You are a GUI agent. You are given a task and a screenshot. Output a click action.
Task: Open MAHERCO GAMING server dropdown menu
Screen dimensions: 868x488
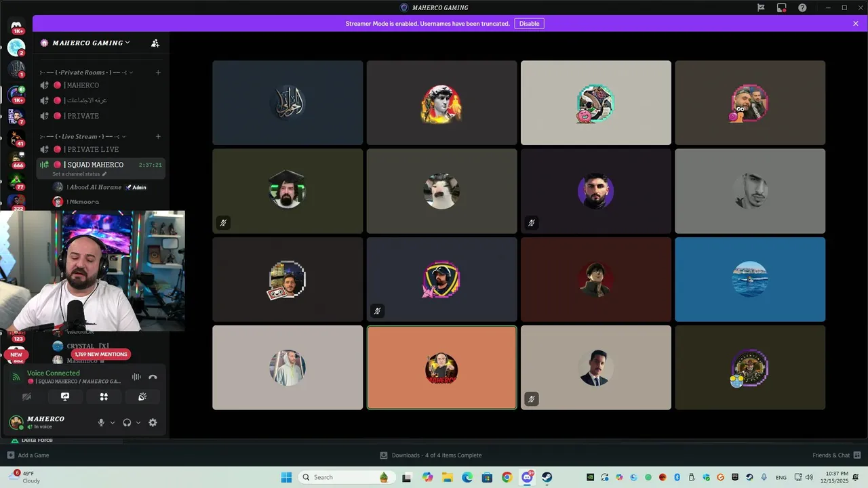[x=92, y=43]
